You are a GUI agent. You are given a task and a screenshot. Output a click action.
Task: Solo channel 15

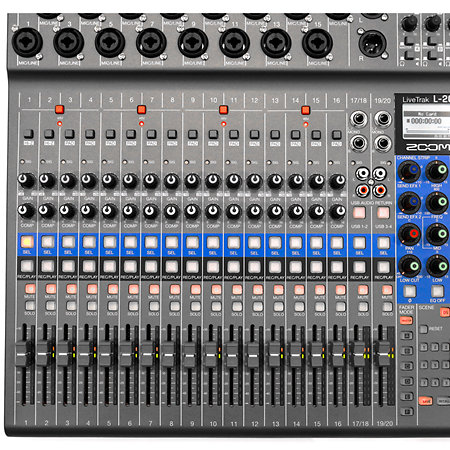point(320,306)
